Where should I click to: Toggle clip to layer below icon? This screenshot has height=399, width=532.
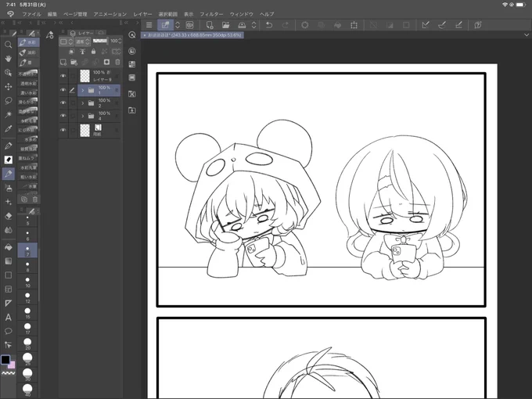click(71, 52)
